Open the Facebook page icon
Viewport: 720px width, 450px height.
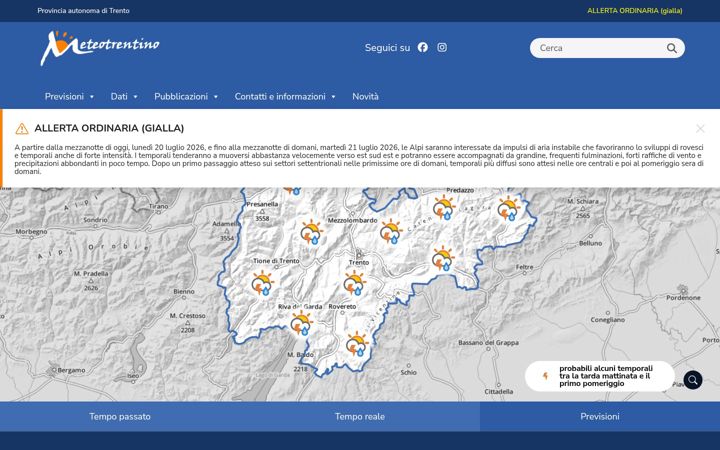click(423, 47)
